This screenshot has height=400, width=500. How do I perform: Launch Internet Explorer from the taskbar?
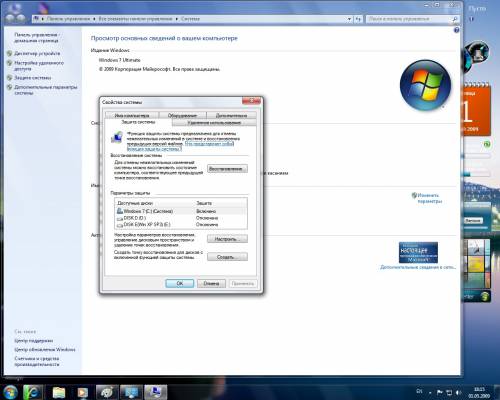click(x=33, y=392)
